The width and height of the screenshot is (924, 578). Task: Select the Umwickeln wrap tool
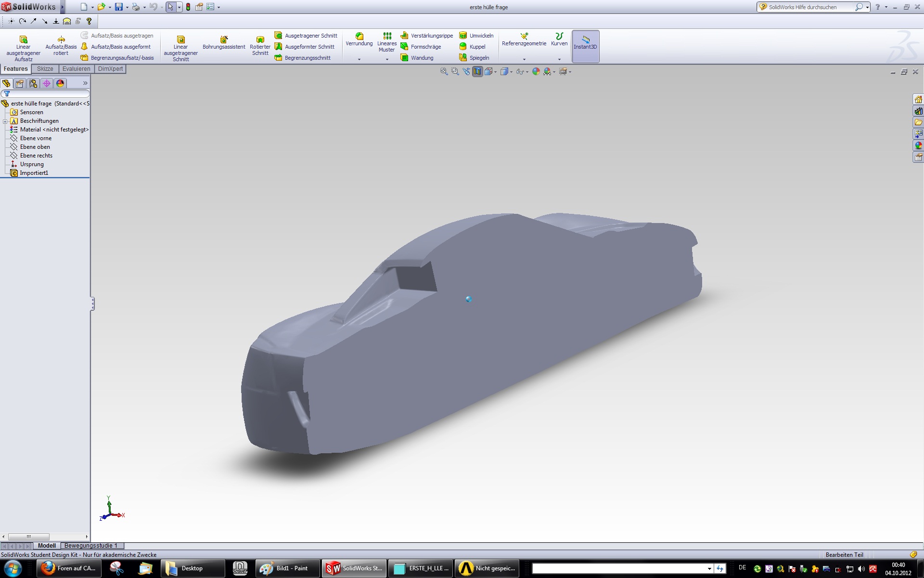(476, 36)
